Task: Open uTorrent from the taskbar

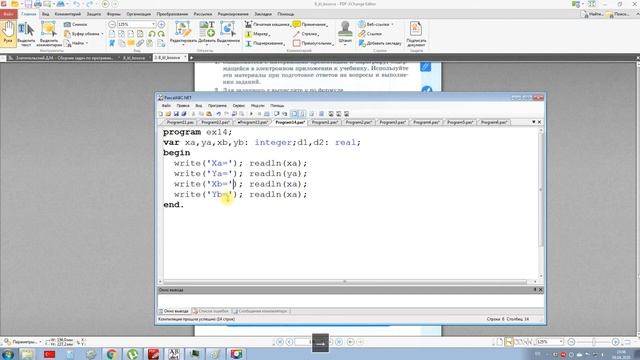Action: (132, 354)
